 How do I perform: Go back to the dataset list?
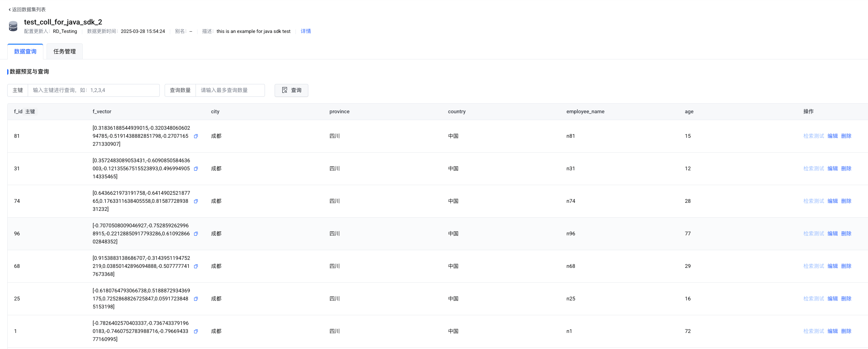click(27, 9)
